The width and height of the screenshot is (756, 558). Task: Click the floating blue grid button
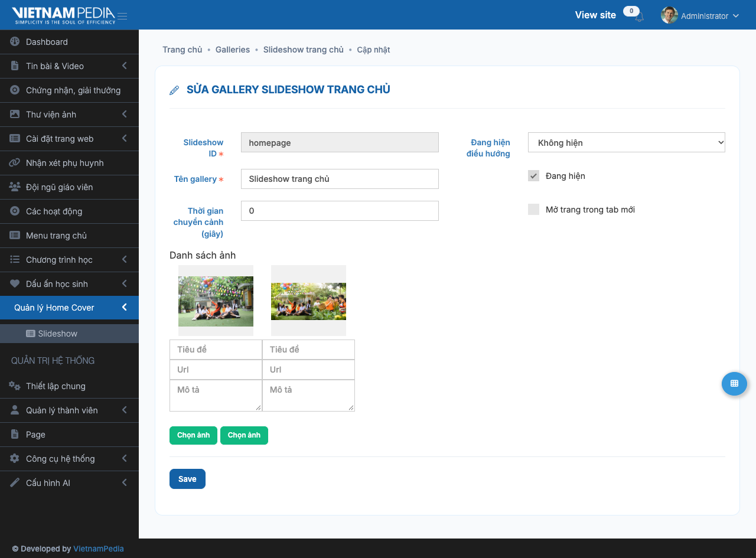(x=735, y=383)
